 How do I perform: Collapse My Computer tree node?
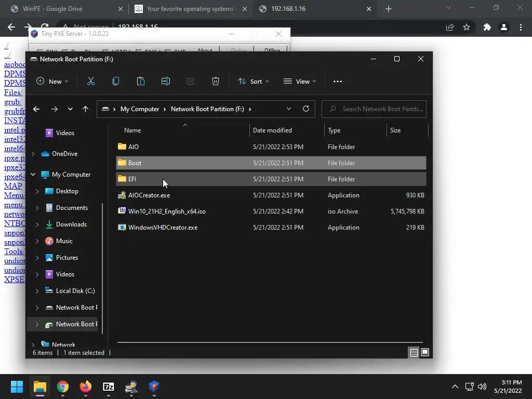coord(33,175)
